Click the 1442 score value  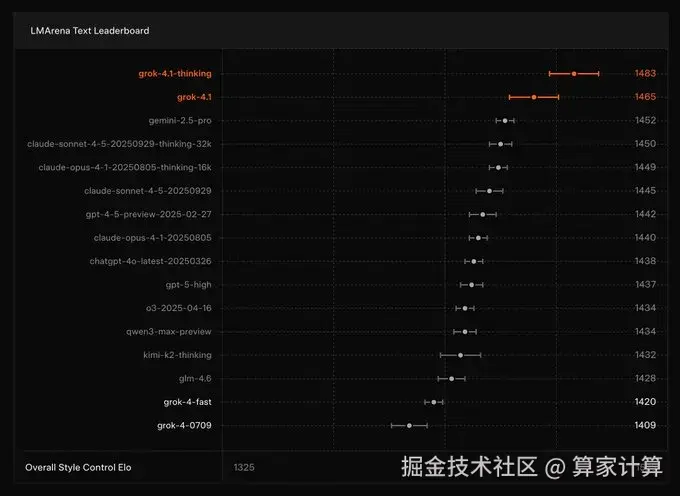[645, 214]
